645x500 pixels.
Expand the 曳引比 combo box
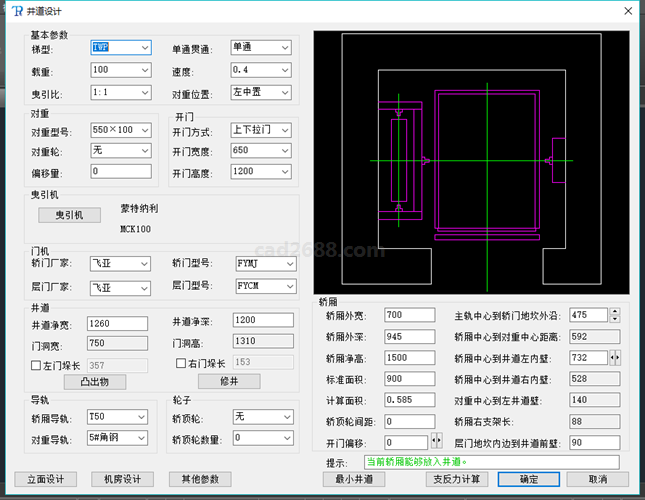pos(145,93)
